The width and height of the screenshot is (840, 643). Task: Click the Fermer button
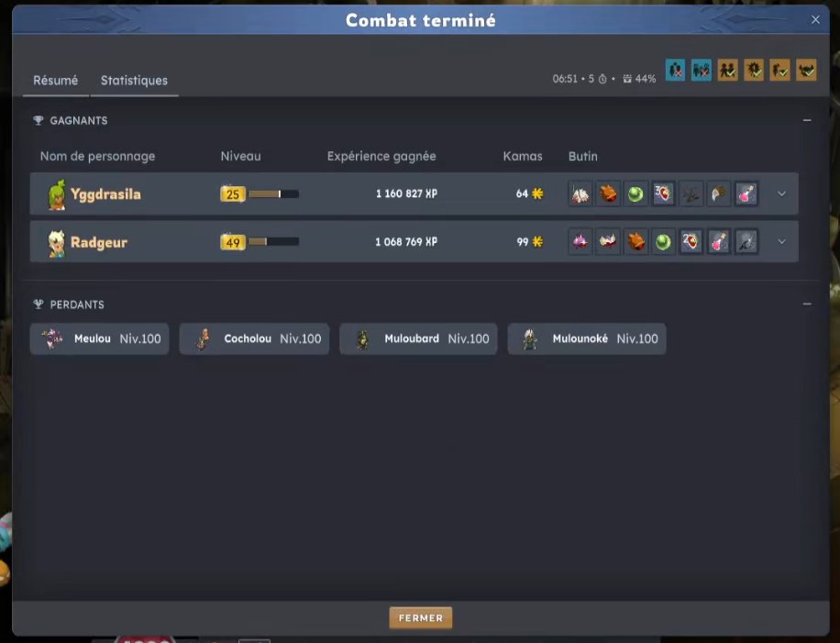(x=421, y=618)
